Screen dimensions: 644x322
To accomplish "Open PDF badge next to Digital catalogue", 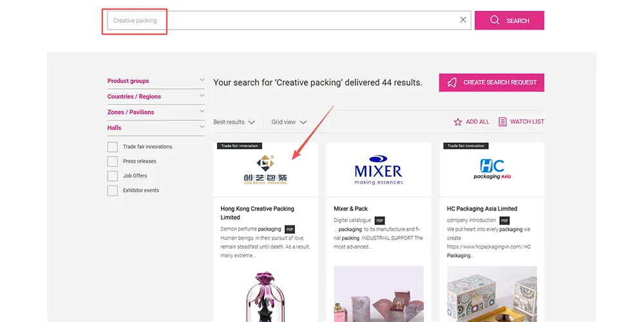I will tap(379, 220).
